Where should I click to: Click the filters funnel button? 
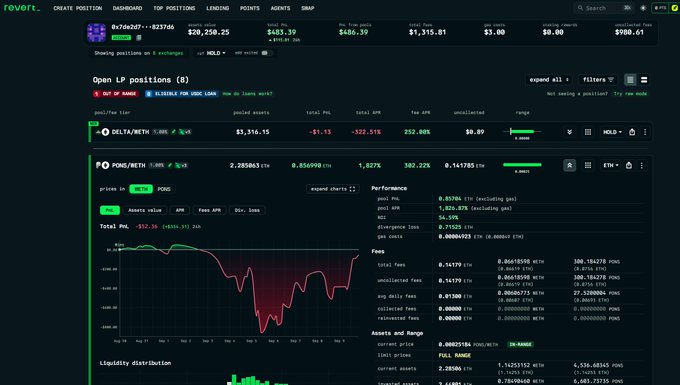coord(598,80)
